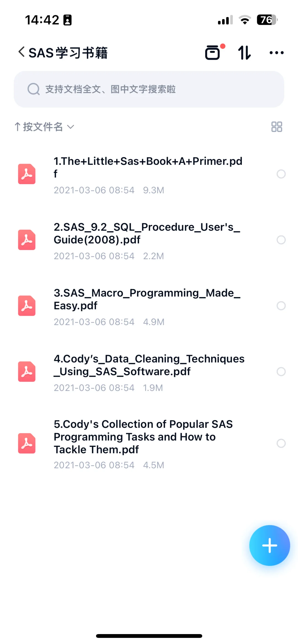The image size is (298, 644).
Task: Tap the blue plus add button
Action: (x=269, y=545)
